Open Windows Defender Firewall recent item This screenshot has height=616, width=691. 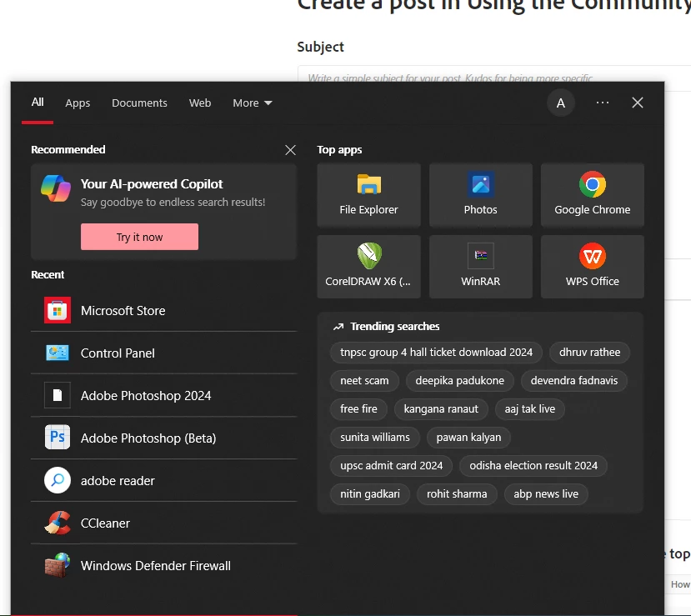point(164,566)
